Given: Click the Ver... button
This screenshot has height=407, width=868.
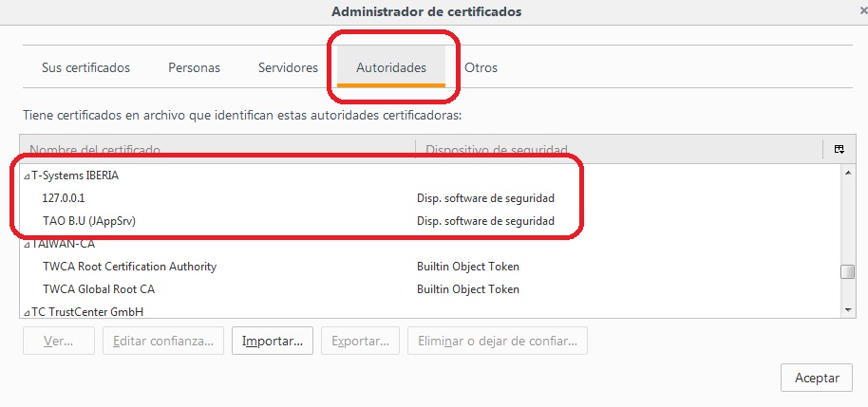Looking at the screenshot, I should tap(59, 341).
